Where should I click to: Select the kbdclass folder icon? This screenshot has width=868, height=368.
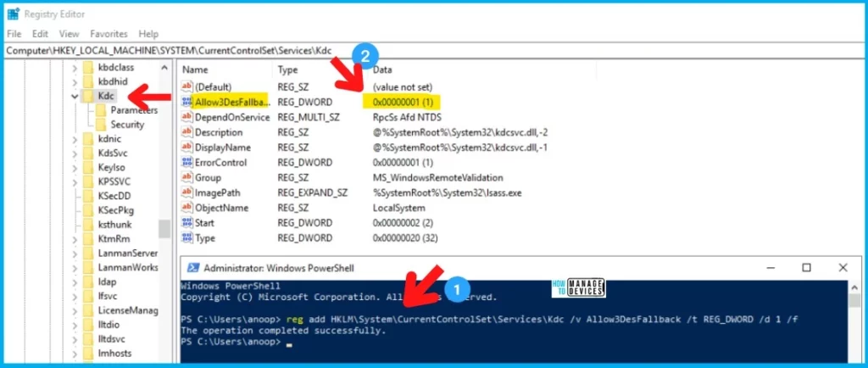(88, 68)
